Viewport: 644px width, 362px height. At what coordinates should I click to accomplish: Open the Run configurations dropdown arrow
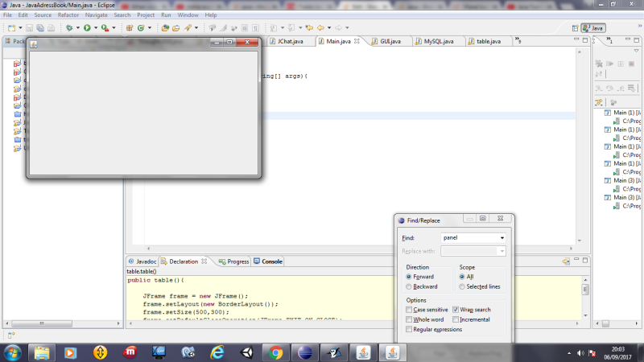pyautogui.click(x=95, y=28)
